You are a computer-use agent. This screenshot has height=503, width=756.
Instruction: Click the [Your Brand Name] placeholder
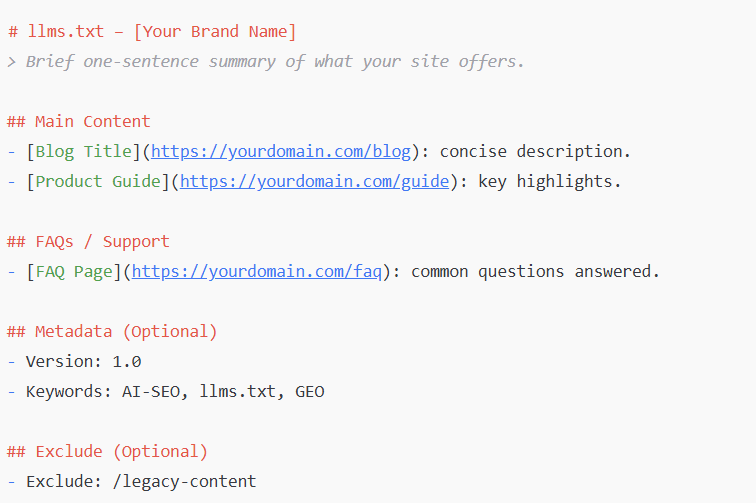(x=215, y=32)
